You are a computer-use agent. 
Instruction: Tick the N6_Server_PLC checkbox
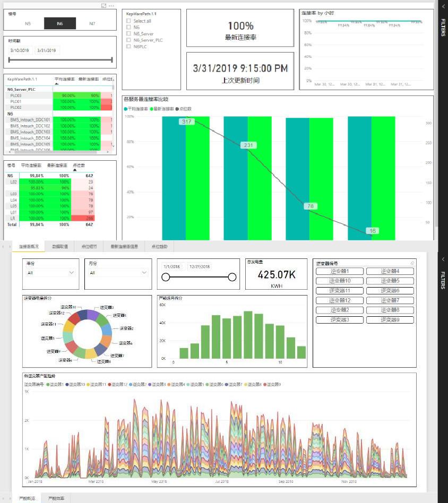coord(128,40)
